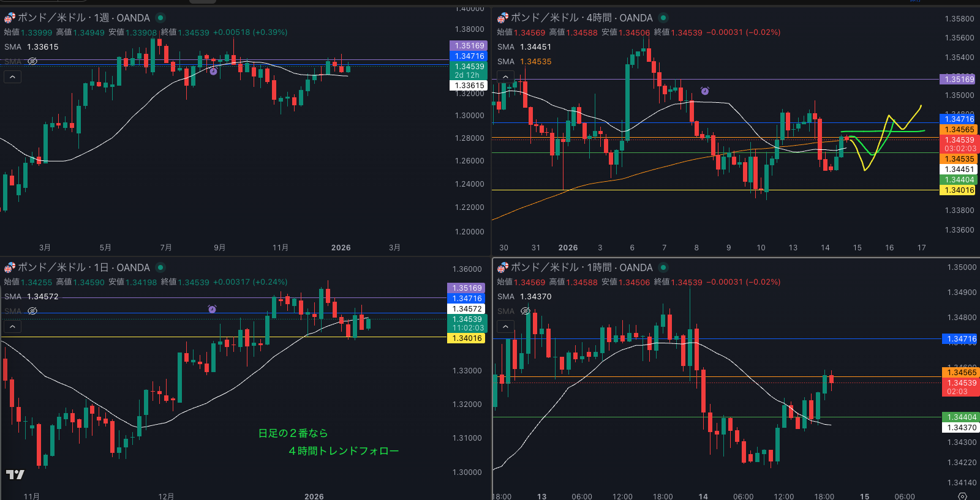Collapse the indicator legend on the weekly chart
Viewport: 980px width, 500px height.
[12, 77]
